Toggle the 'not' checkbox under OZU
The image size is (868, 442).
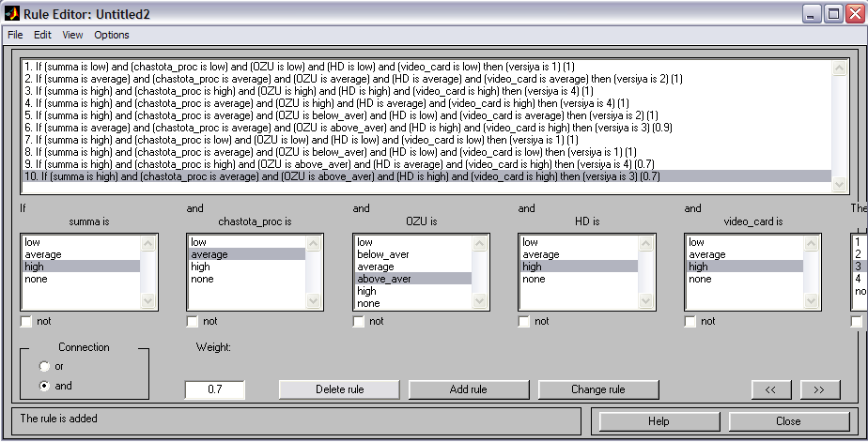(x=358, y=321)
